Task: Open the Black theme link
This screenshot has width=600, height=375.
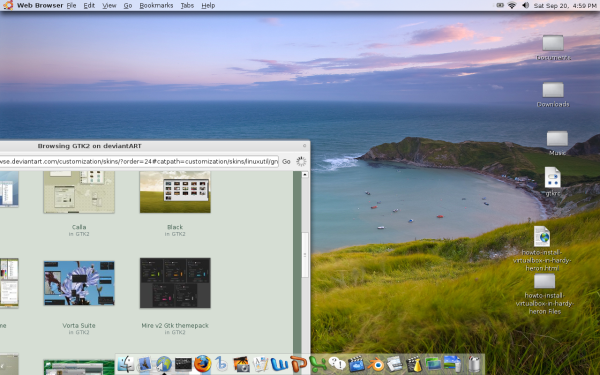Action: [175, 227]
